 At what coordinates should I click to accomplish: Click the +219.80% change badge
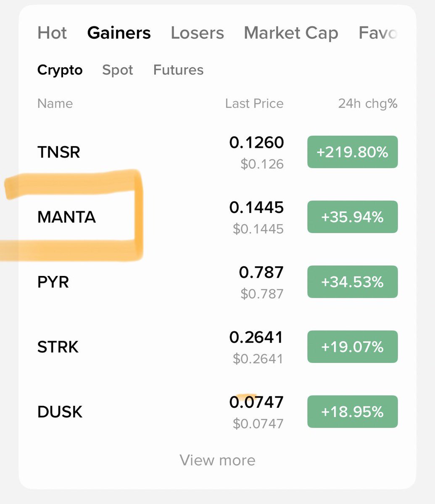[x=353, y=152]
